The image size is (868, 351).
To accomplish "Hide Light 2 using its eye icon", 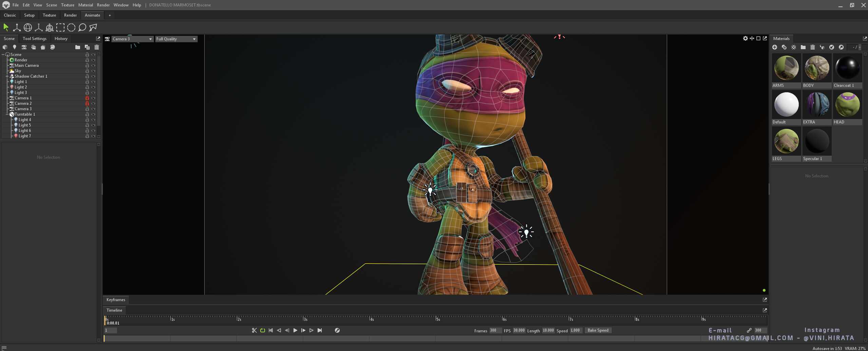I will coord(93,87).
